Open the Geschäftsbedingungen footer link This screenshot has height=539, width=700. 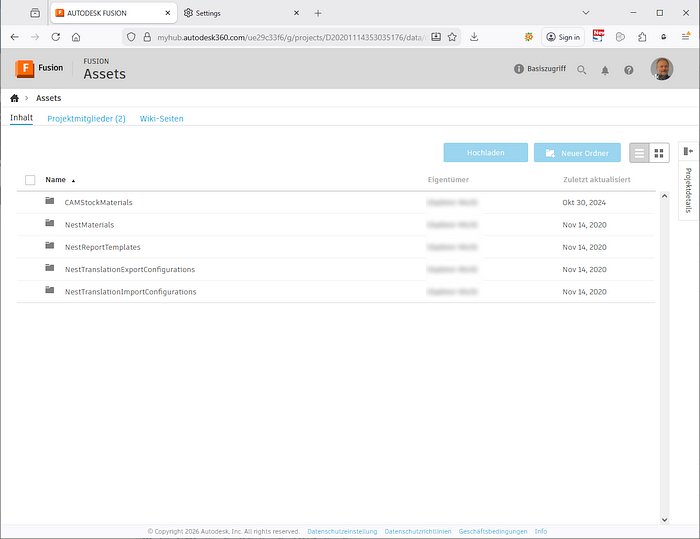[493, 531]
